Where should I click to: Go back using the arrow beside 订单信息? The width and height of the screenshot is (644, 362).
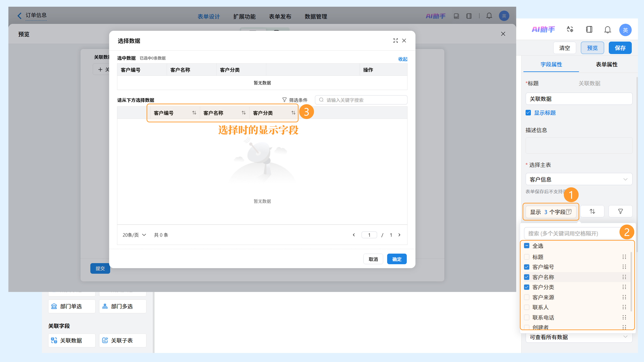pyautogui.click(x=19, y=15)
